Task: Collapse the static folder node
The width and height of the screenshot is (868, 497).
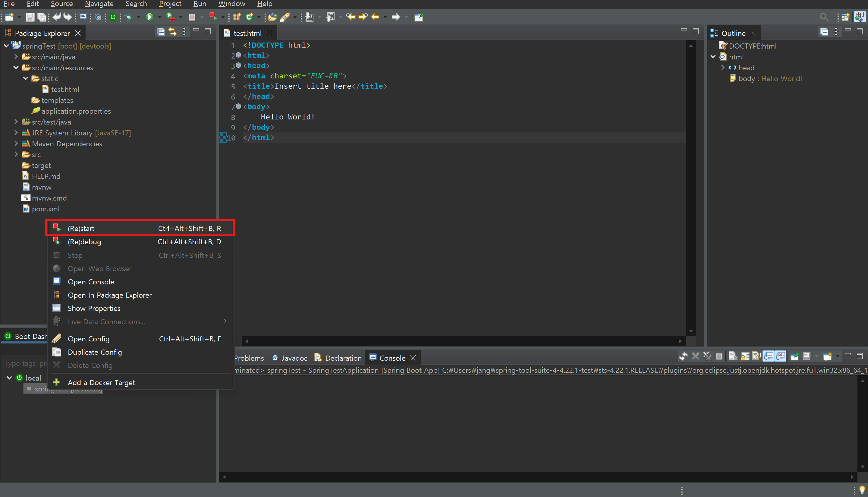Action: coord(26,78)
